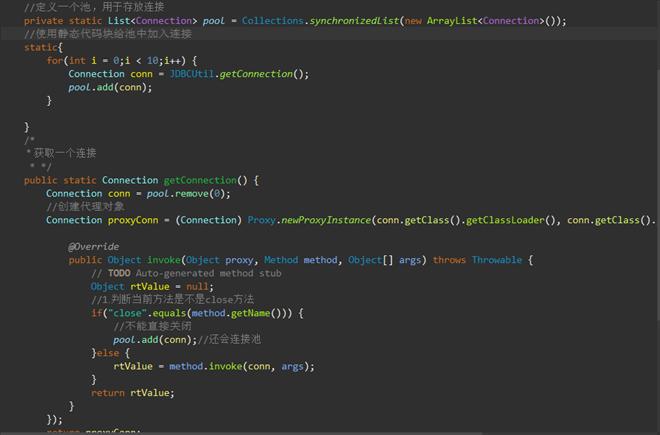Click the Throwable exception type
Screen dimensions: 660x435
point(499,260)
